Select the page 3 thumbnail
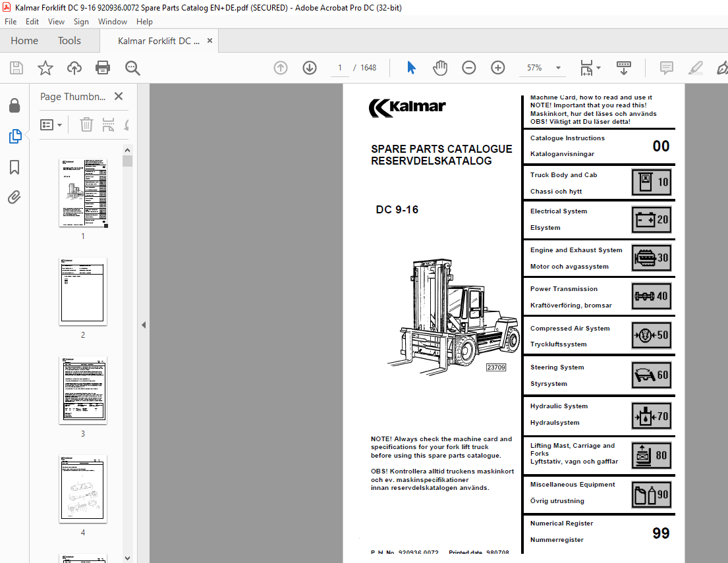The height and width of the screenshot is (563, 728). click(83, 390)
